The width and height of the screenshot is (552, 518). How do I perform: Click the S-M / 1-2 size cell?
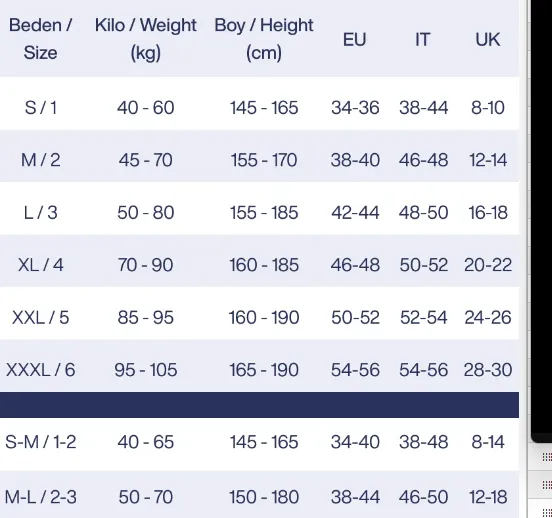tap(40, 442)
